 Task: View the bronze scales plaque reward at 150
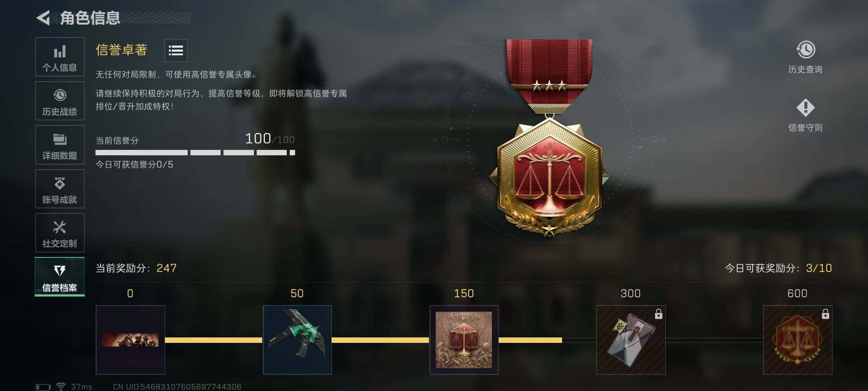click(x=464, y=340)
